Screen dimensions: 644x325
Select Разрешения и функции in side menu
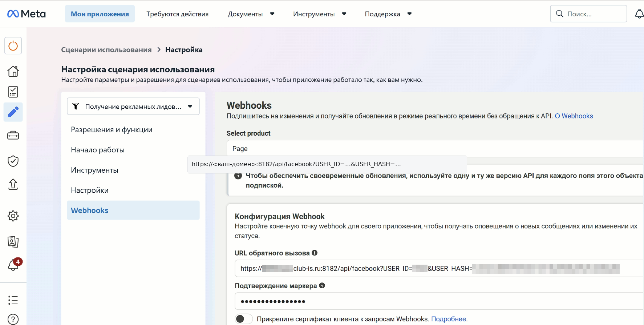point(112,130)
